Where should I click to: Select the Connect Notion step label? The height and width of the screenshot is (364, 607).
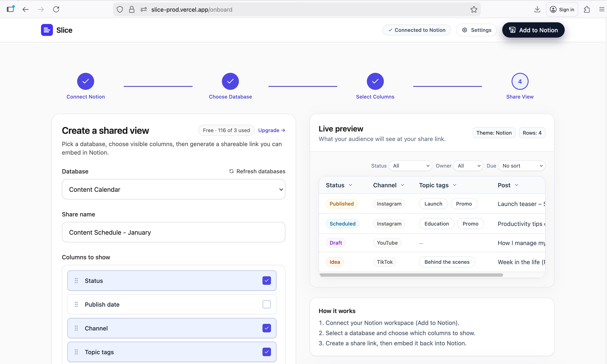click(86, 97)
